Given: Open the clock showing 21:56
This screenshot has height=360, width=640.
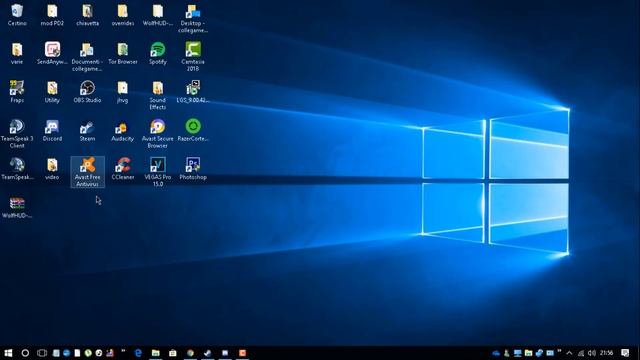Looking at the screenshot, I should pyautogui.click(x=607, y=353).
